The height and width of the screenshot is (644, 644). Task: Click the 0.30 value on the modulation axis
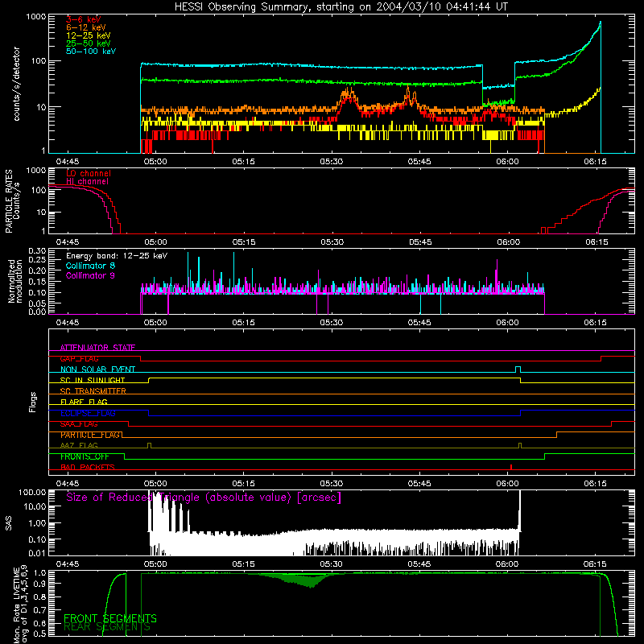pos(37,250)
